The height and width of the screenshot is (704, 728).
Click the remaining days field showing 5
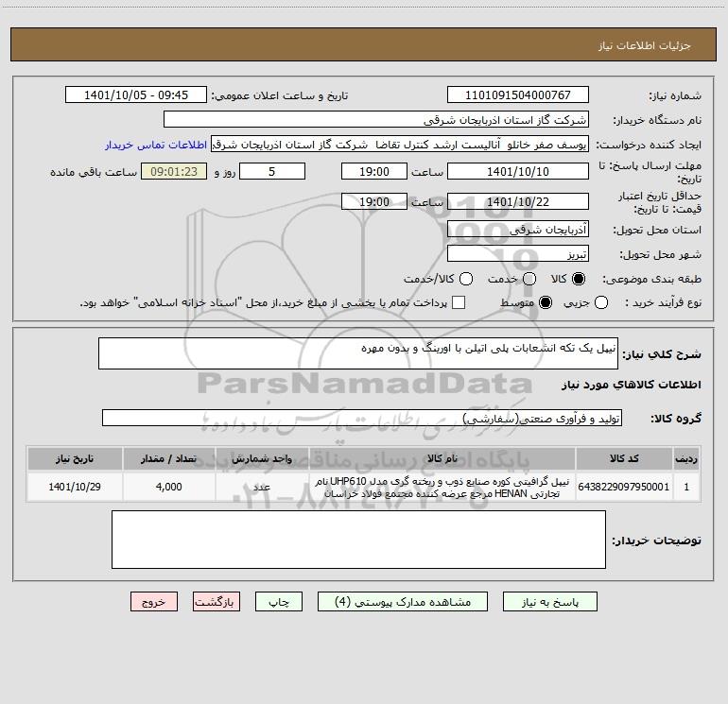(x=272, y=171)
